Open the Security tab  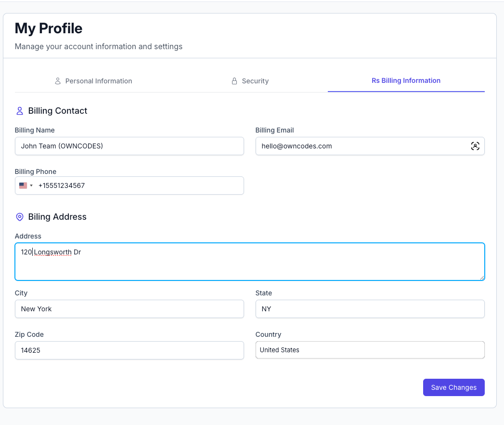(255, 81)
